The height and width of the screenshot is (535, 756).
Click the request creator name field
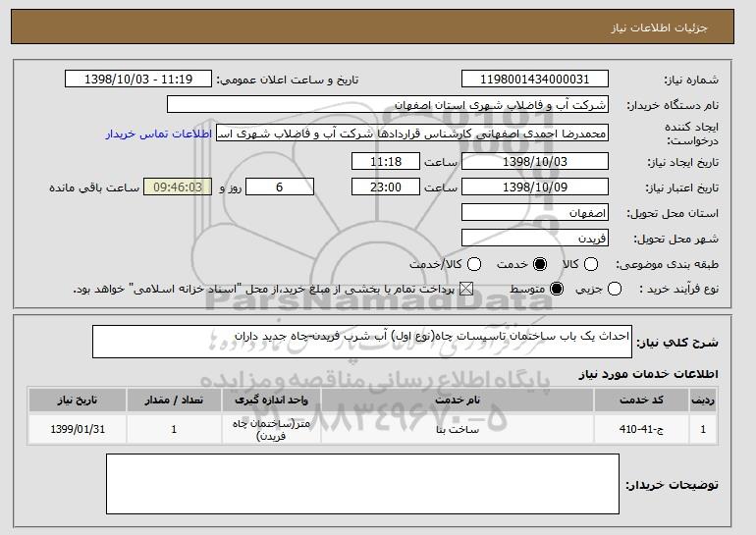point(412,134)
